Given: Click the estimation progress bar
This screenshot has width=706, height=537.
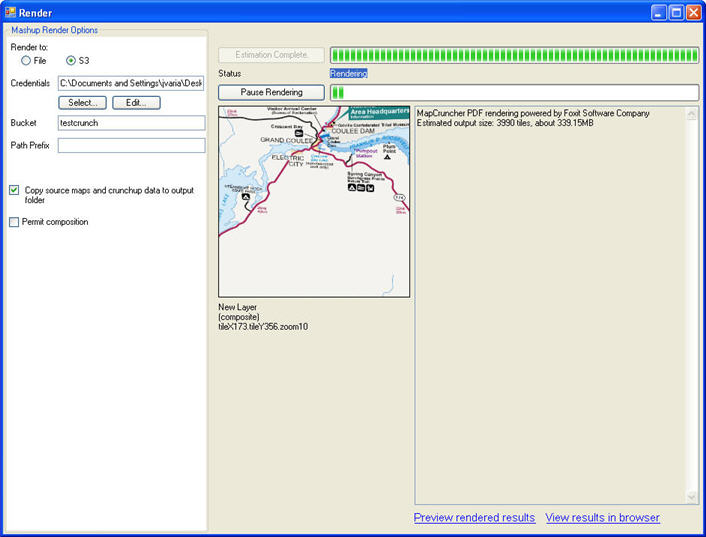Looking at the screenshot, I should 513,55.
